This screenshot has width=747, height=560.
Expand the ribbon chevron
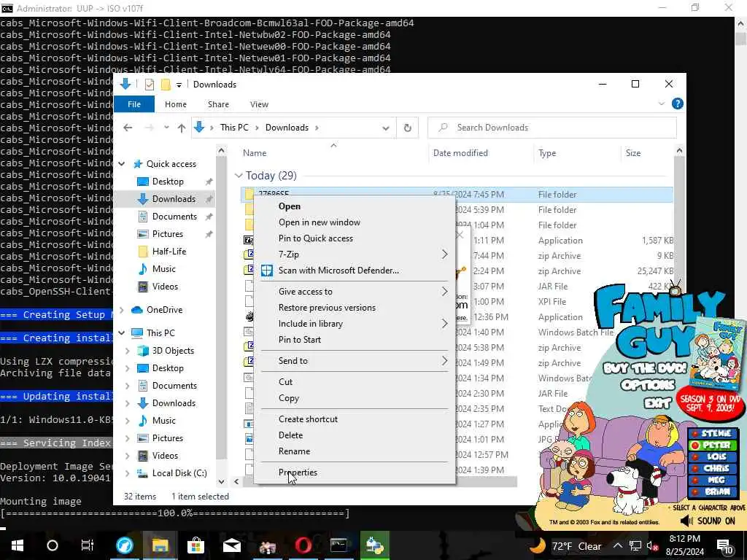(x=661, y=104)
